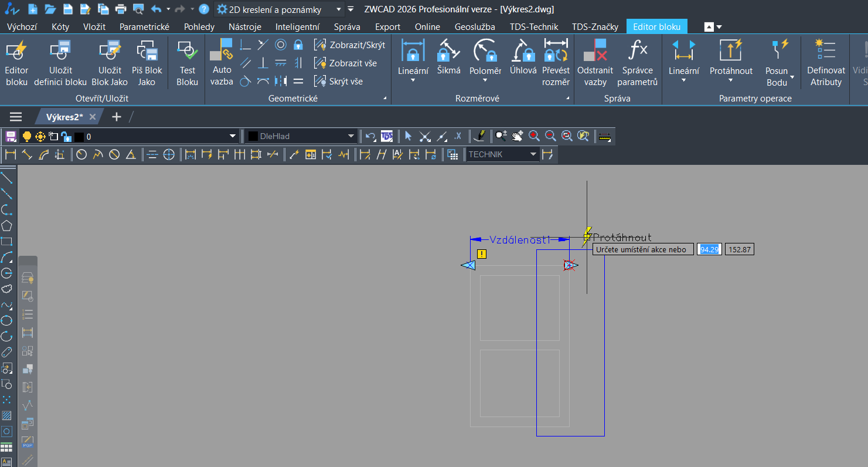Viewport: 868px width, 467px height.
Task: Open the TDS-Technik ribbon tab
Action: pyautogui.click(x=533, y=26)
